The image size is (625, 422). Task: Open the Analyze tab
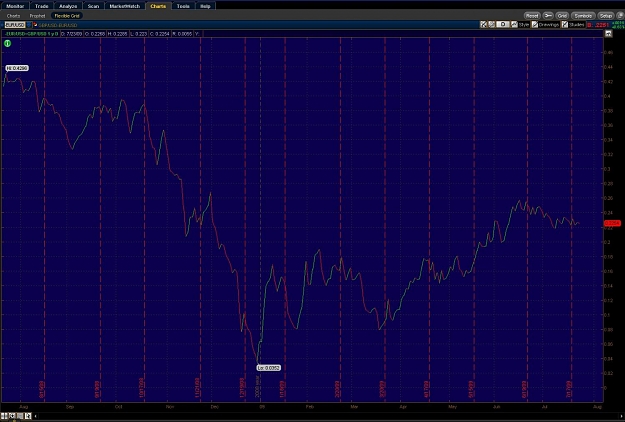click(x=68, y=6)
